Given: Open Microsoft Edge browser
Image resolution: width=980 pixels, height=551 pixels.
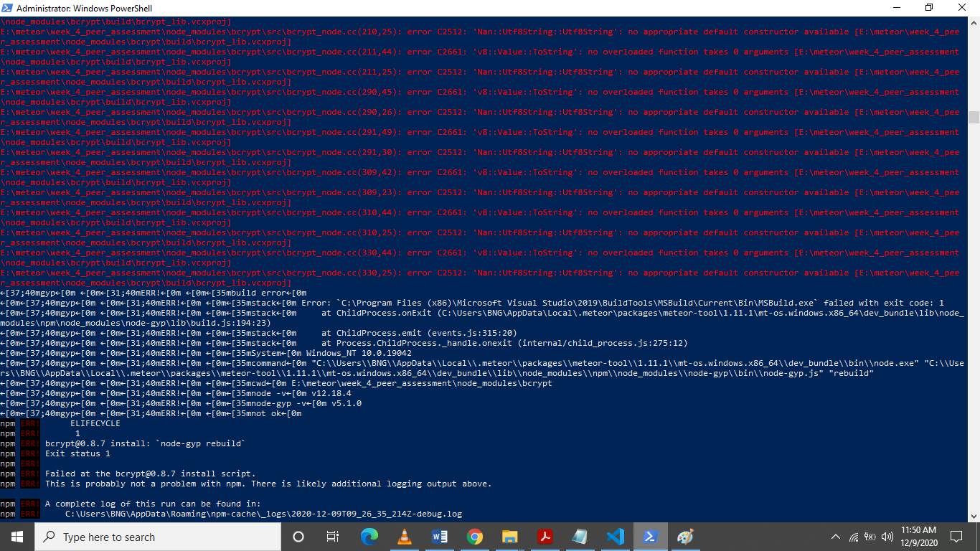Looking at the screenshot, I should pyautogui.click(x=369, y=536).
